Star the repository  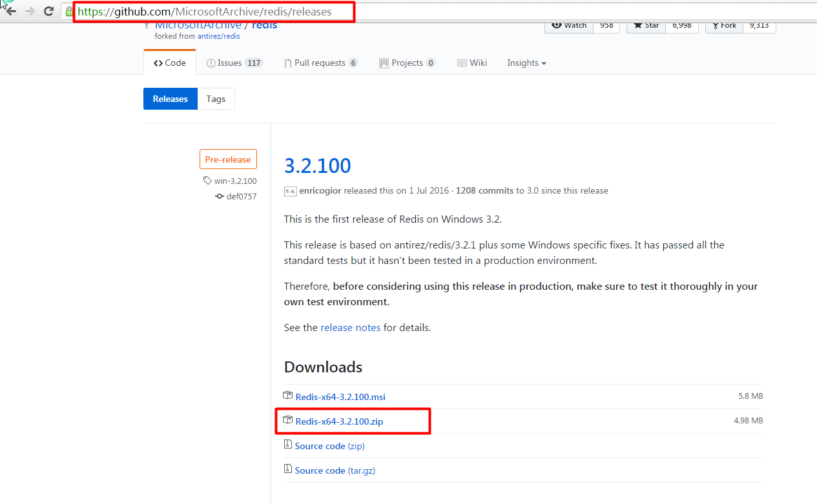pyautogui.click(x=646, y=25)
